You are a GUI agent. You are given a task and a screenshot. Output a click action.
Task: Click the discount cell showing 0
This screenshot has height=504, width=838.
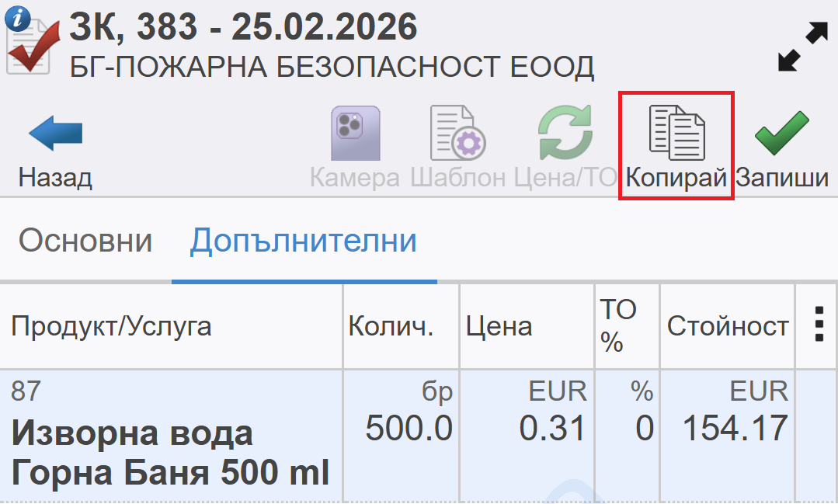(x=644, y=429)
